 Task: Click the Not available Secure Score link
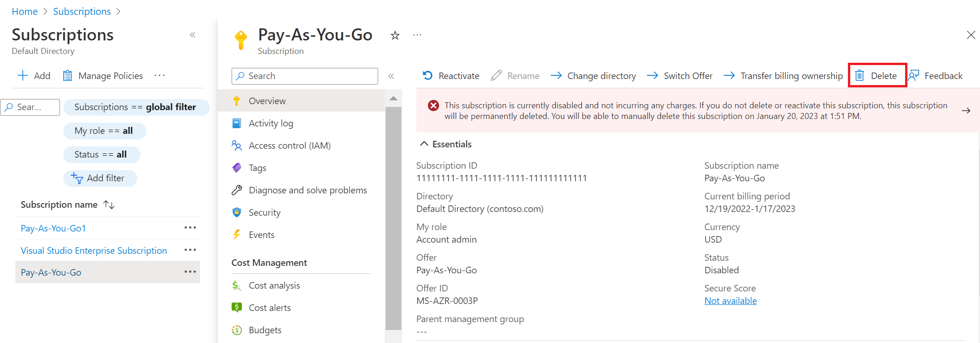(x=730, y=301)
